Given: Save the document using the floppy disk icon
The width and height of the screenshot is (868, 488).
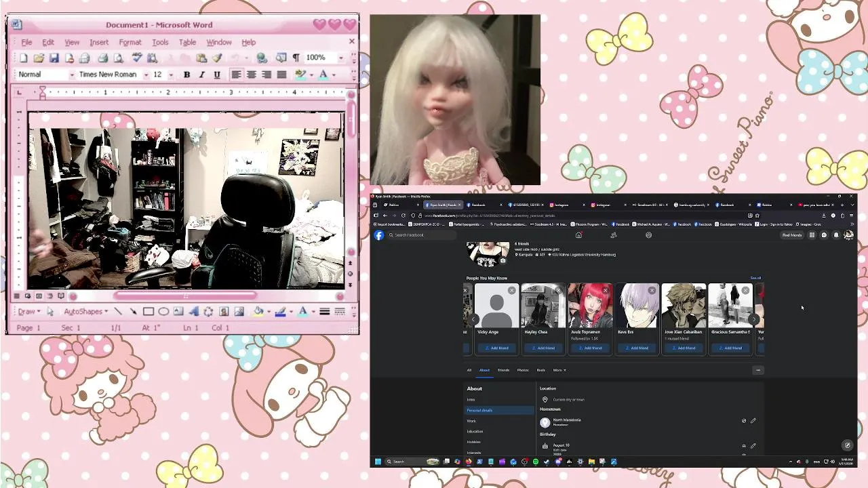Looking at the screenshot, I should pyautogui.click(x=54, y=58).
